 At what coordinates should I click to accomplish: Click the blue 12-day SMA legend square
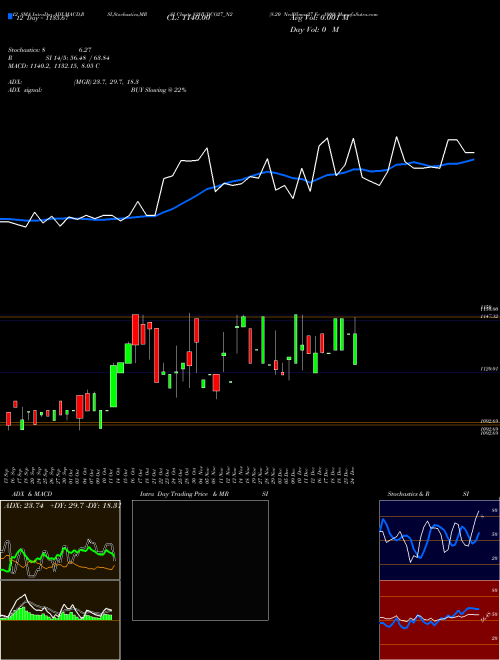(10, 16)
